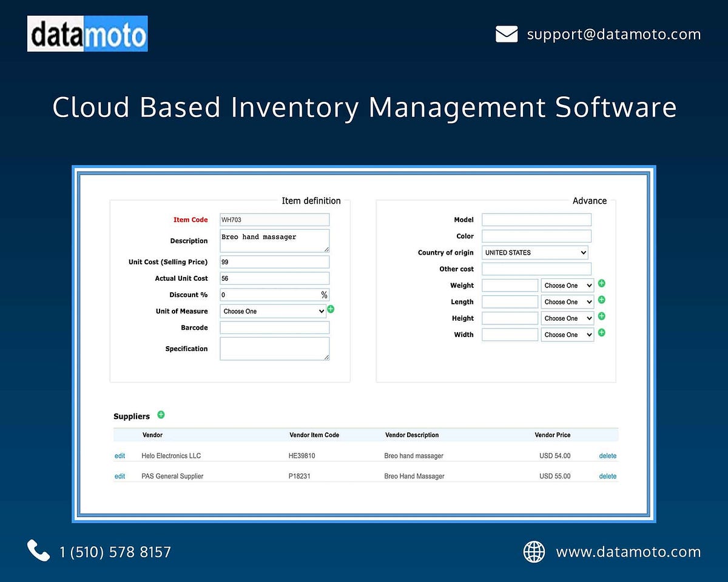Click the globe icon beside www.datamoto.com
Viewport: 728px width, 582px height.
click(534, 552)
